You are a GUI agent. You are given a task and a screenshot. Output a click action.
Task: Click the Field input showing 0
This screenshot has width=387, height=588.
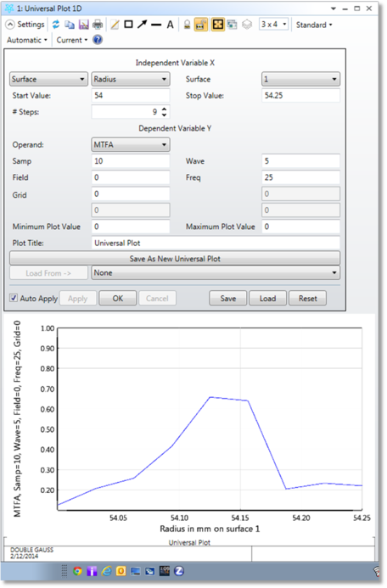pyautogui.click(x=131, y=177)
